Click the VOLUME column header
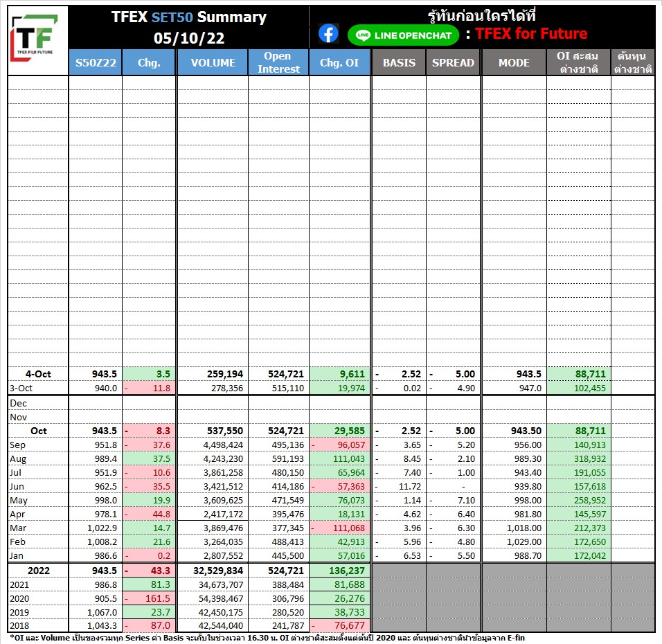The width and height of the screenshot is (662, 644). [x=213, y=62]
